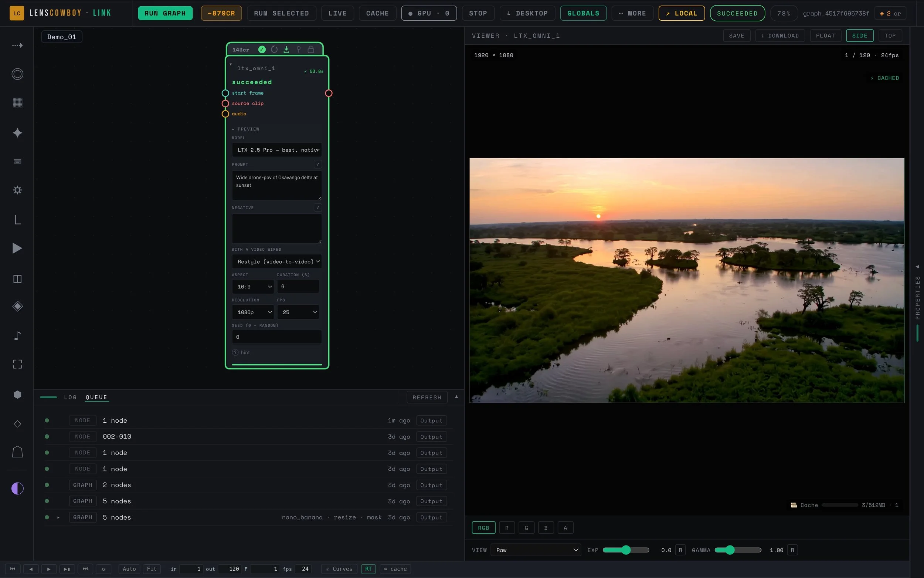Click the REFRESH queue button

[427, 398]
